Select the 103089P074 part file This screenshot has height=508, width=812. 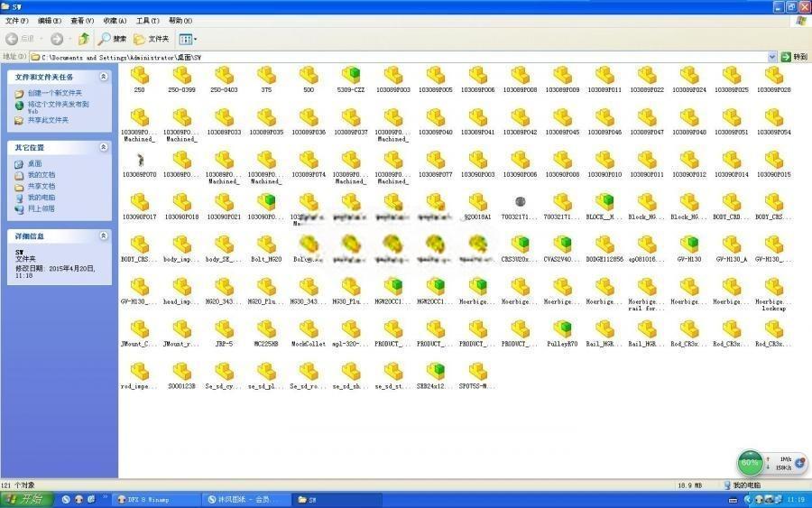(309, 161)
